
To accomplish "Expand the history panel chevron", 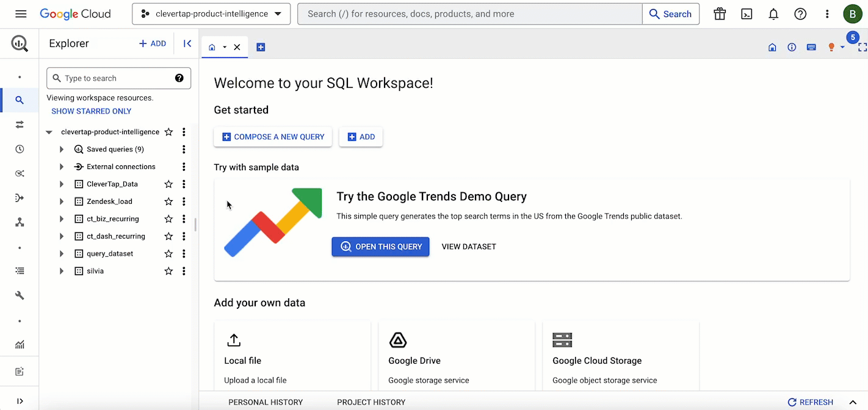I will pos(853,402).
